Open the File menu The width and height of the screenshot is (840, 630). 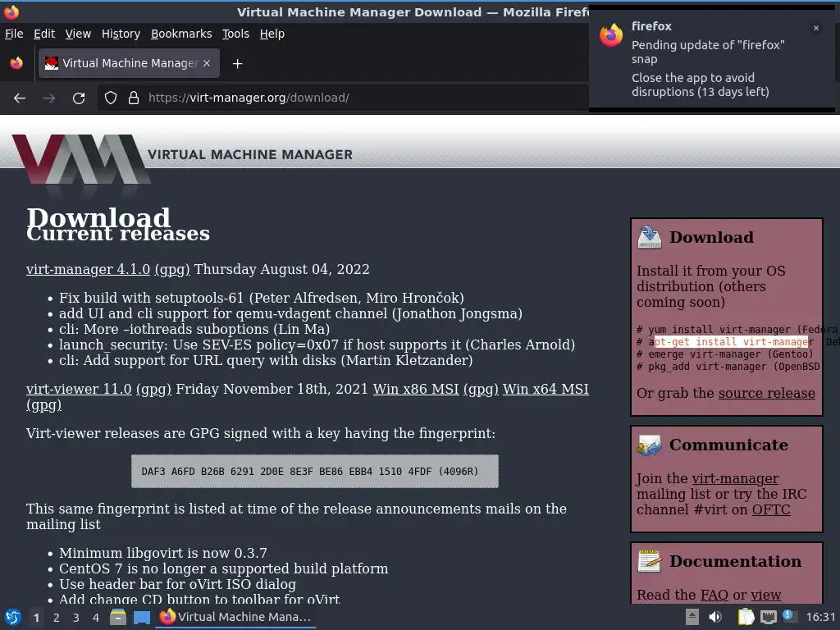[14, 34]
